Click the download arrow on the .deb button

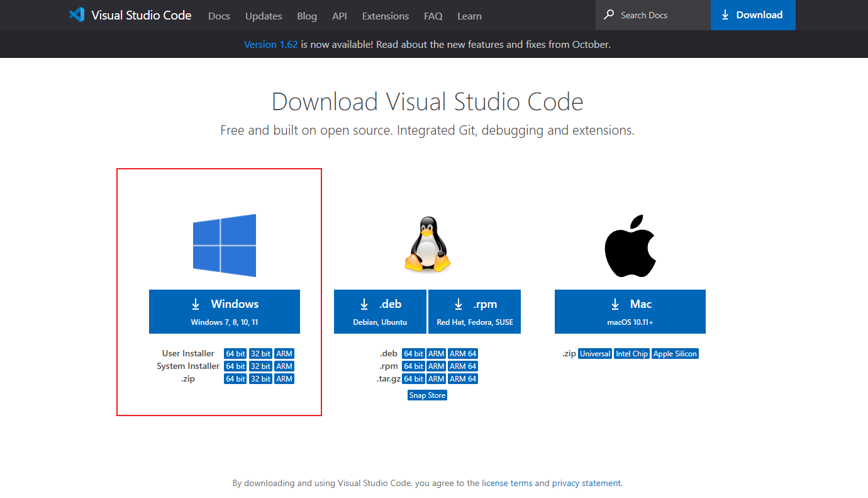tap(364, 303)
